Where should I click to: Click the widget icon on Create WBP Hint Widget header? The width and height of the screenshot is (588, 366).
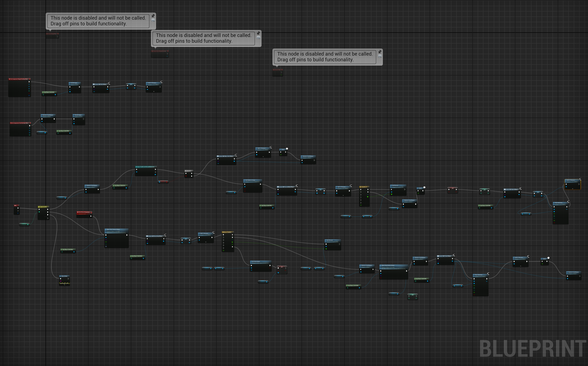pyautogui.click(x=94, y=85)
